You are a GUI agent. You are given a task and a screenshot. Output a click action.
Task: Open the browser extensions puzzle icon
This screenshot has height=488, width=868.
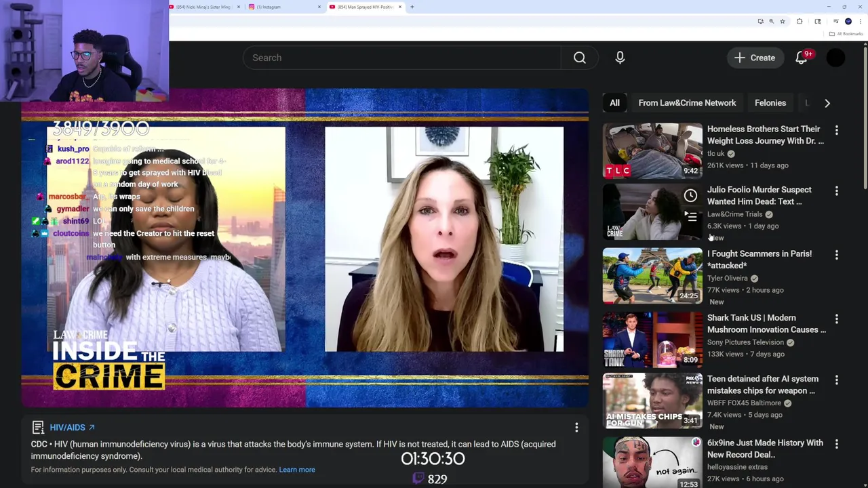800,22
